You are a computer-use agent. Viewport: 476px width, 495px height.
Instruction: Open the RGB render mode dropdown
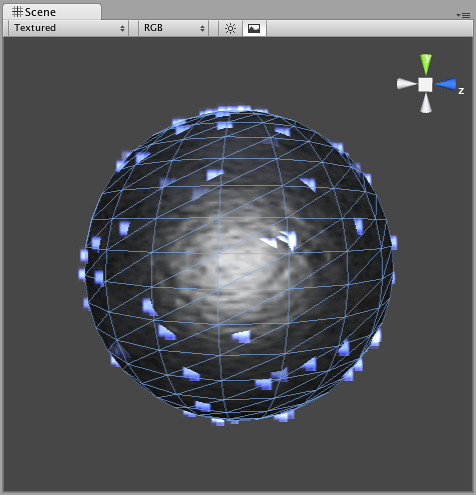pyautogui.click(x=174, y=28)
